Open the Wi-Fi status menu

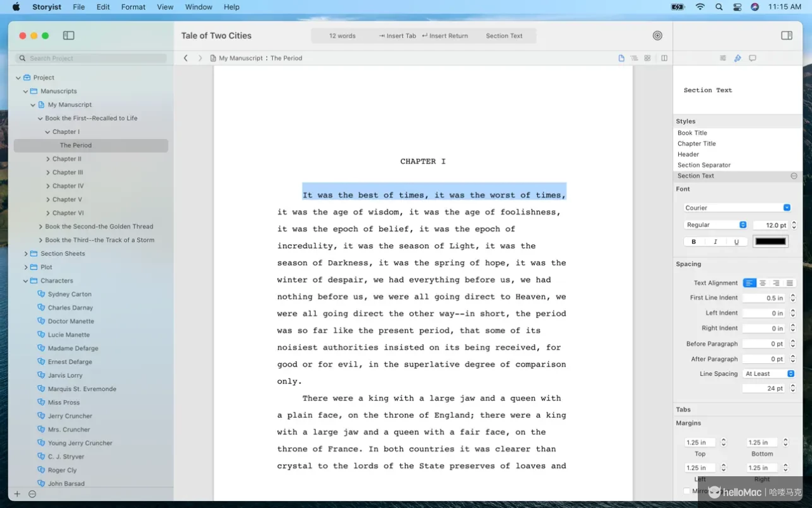coord(700,7)
